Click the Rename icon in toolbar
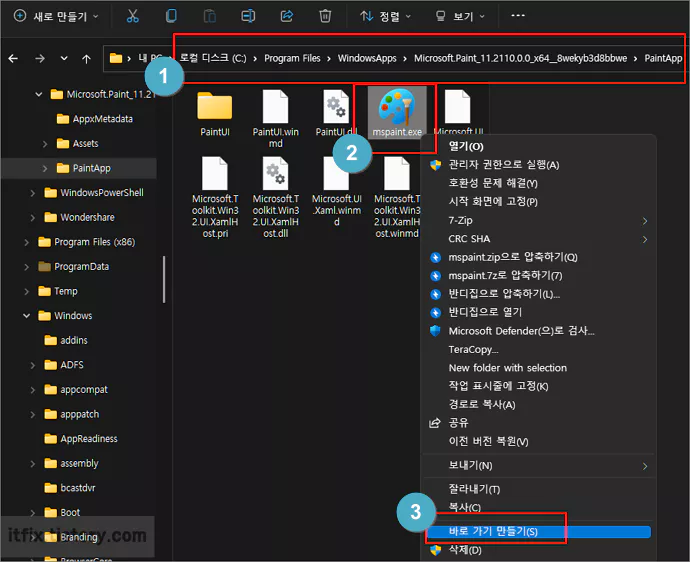The height and width of the screenshot is (562, 690). tap(248, 16)
